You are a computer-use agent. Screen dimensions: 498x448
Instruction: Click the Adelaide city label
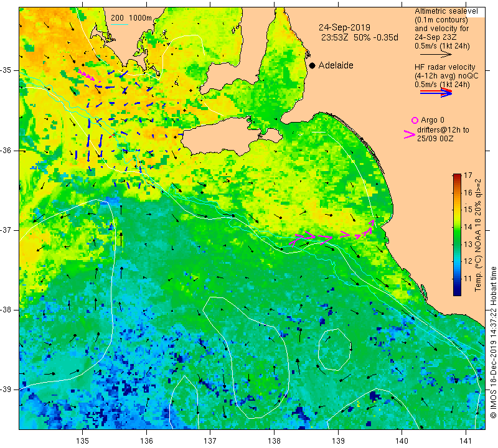click(336, 65)
